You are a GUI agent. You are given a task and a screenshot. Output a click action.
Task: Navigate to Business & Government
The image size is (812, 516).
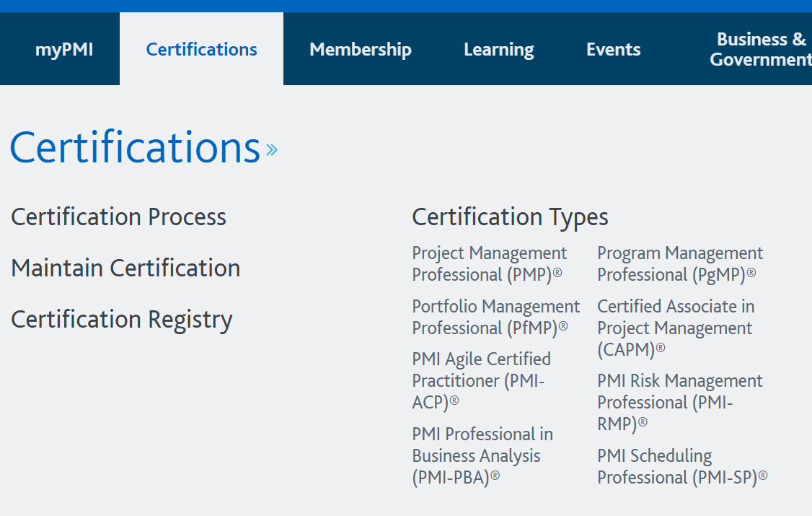click(761, 49)
